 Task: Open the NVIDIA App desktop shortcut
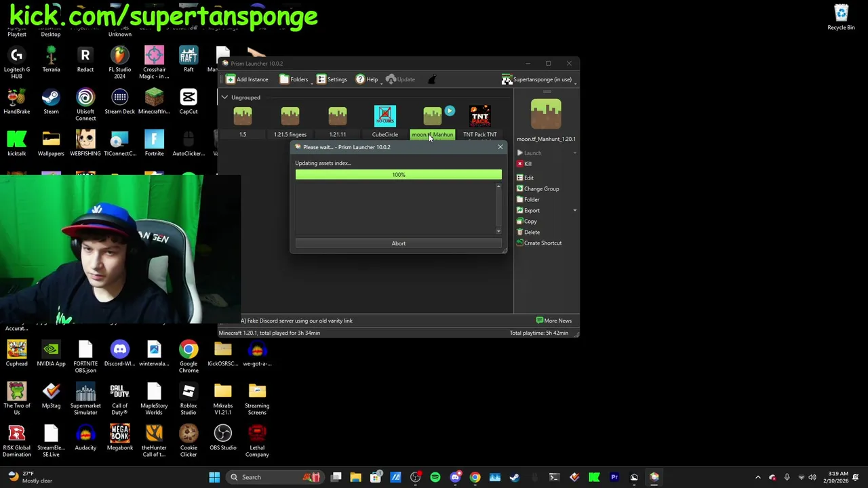pos(51,354)
